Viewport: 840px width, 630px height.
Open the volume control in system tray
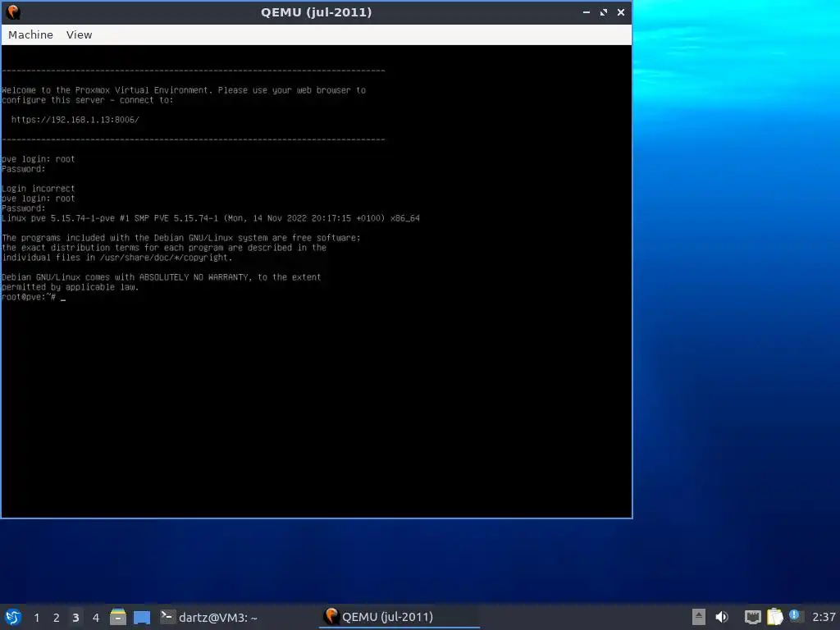click(x=722, y=617)
